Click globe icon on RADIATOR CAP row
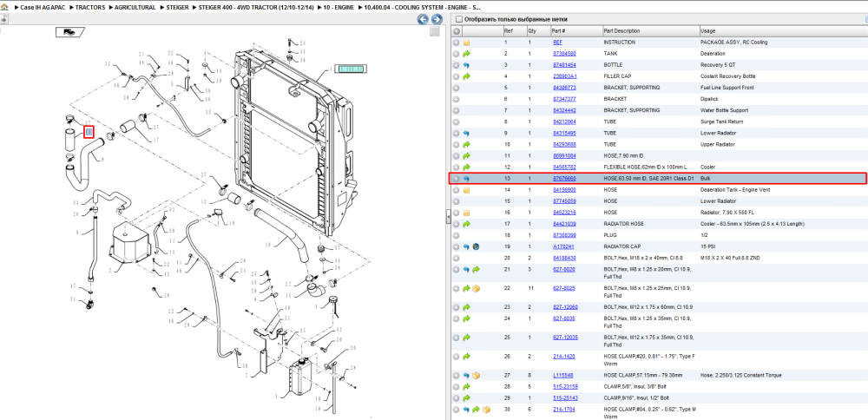This screenshot has height=420, width=868. pyautogui.click(x=476, y=246)
